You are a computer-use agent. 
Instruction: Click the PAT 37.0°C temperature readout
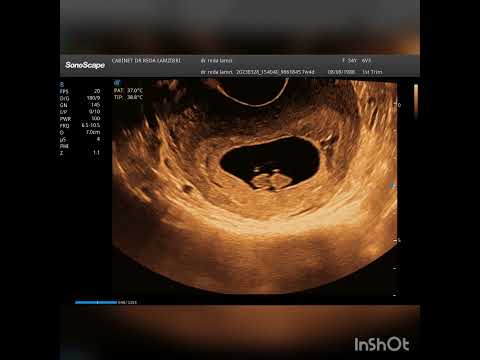pos(128,90)
